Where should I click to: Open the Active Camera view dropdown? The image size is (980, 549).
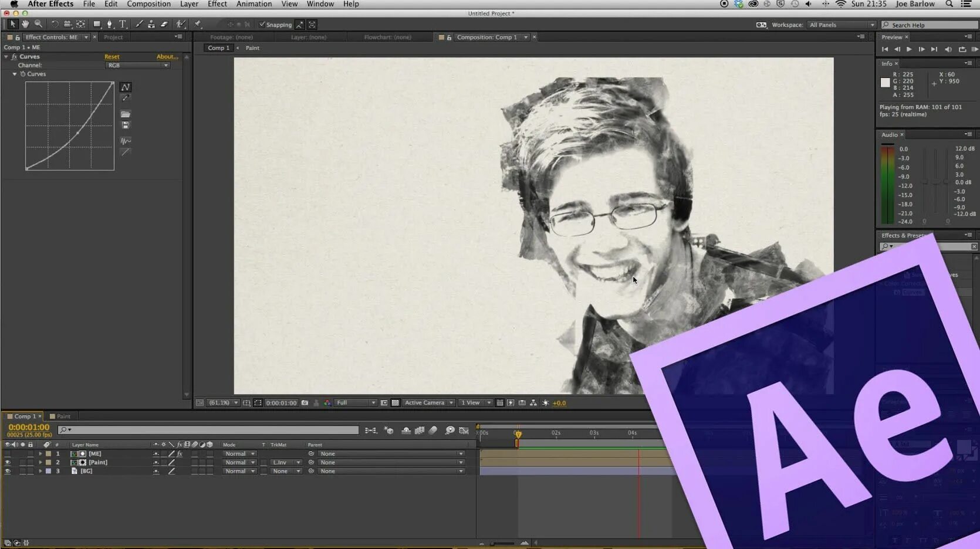point(429,403)
